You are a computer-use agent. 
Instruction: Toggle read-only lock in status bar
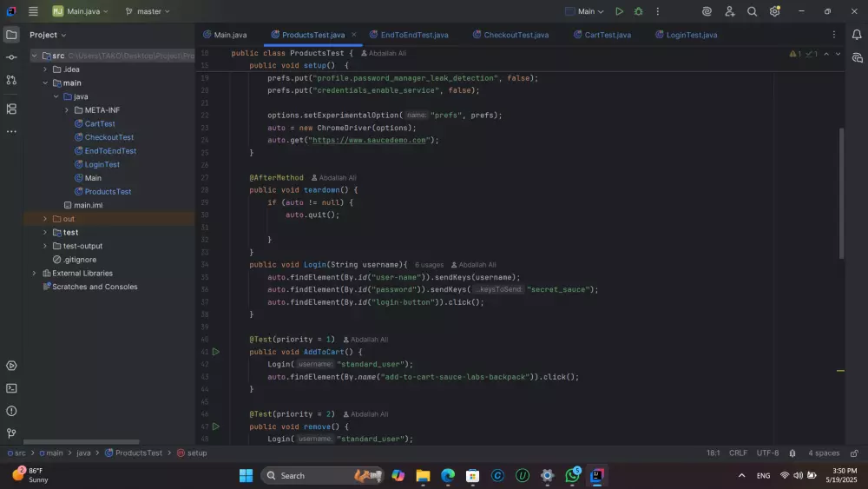tap(854, 453)
